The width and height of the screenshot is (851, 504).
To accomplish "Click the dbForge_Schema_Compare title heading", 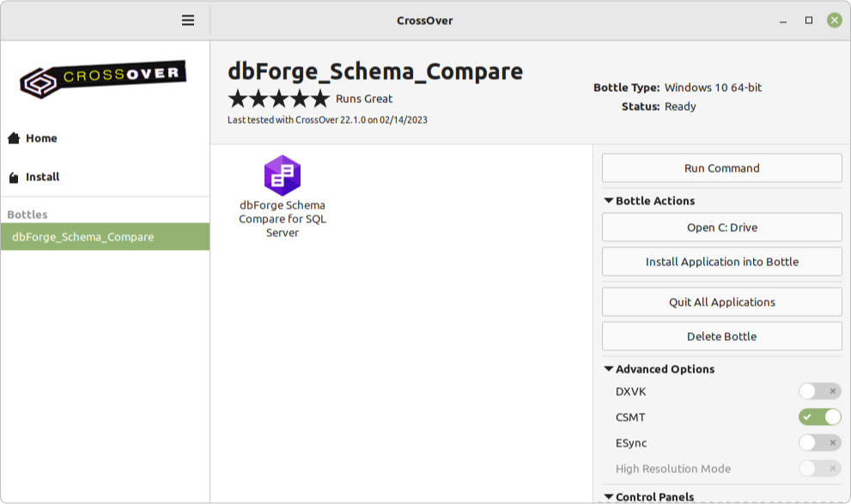I will click(x=375, y=71).
